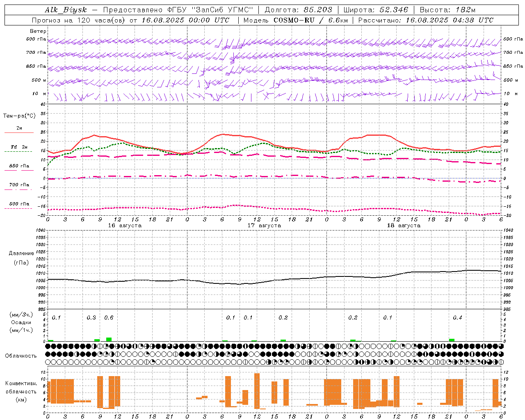Click the Alk_Biysk station title
This screenshot has width=525, height=420.
(x=65, y=10)
